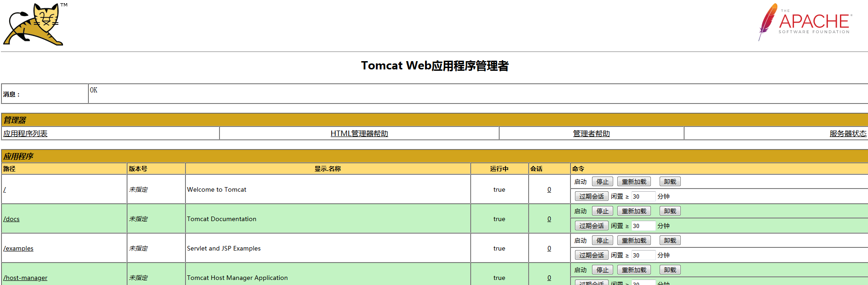Click 停止 for Tomcat Documentation app
Image resolution: width=868 pixels, height=285 pixels.
click(x=603, y=211)
